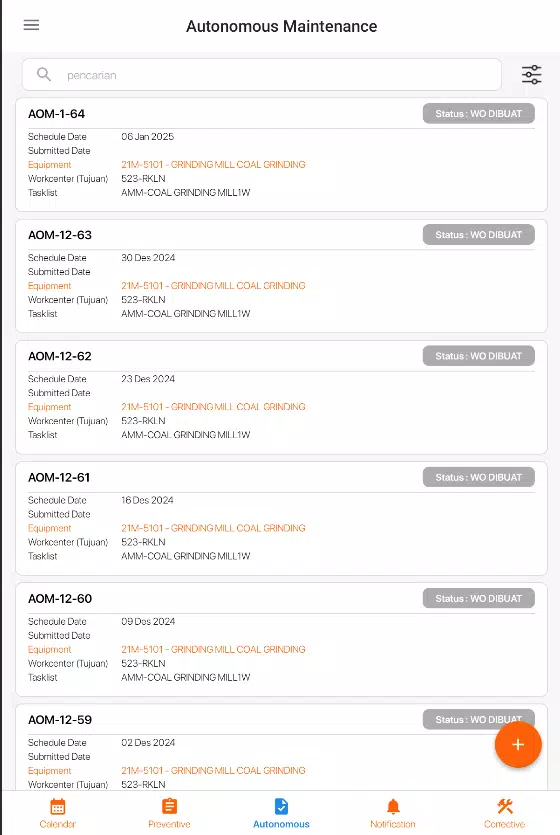Add new entry with plus button

tap(518, 744)
